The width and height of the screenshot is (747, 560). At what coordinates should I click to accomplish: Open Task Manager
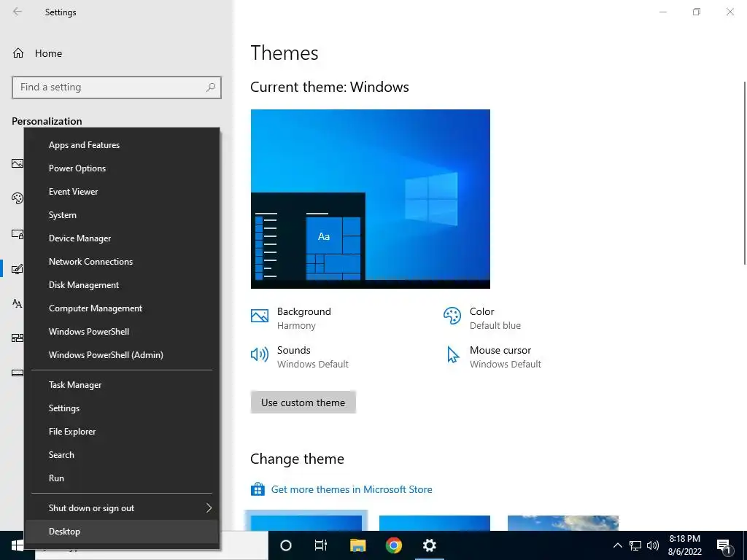122,385
